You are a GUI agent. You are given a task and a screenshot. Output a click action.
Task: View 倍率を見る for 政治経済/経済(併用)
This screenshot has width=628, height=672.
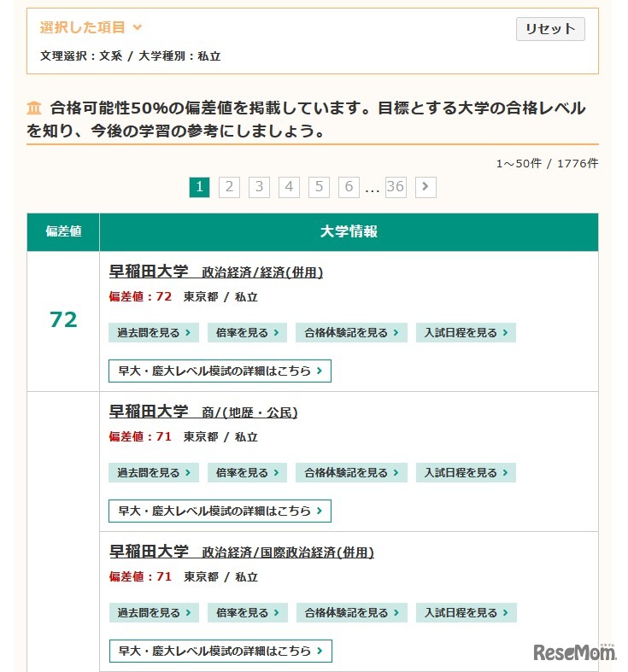tap(247, 332)
